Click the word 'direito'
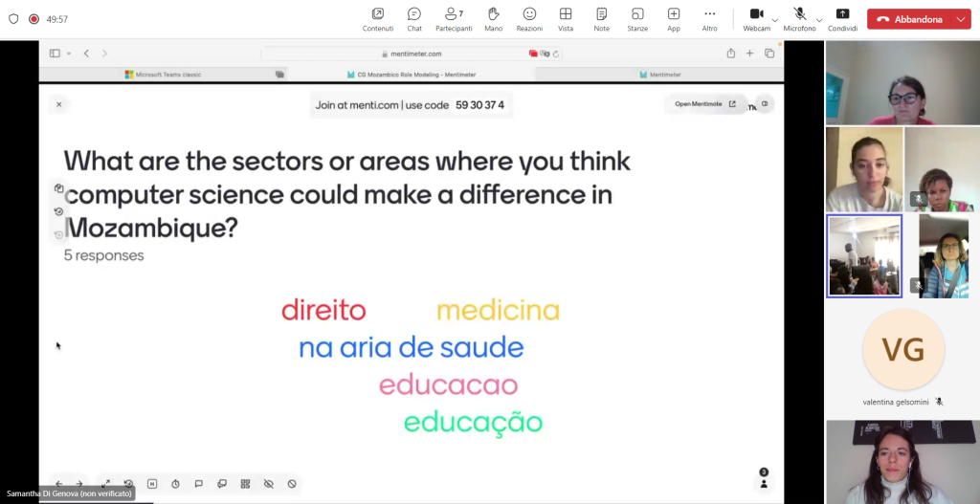Image resolution: width=980 pixels, height=504 pixels. tap(323, 311)
